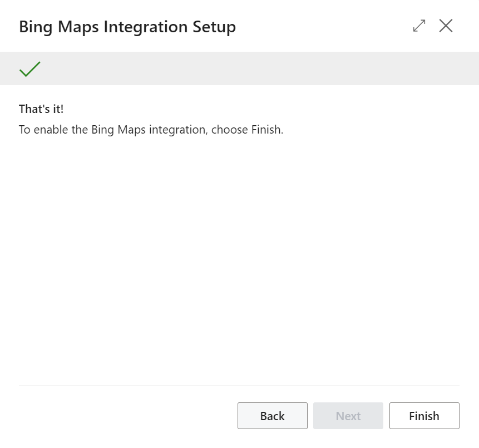Viewport: 479px width, 448px height.
Task: Click the greyed-out Next button
Action: pos(348,416)
